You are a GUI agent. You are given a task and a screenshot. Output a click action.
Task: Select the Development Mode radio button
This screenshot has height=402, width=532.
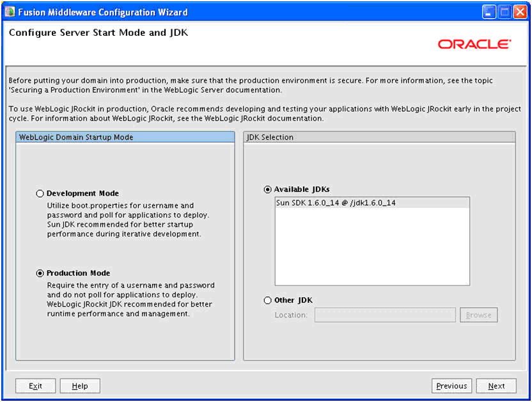point(40,193)
